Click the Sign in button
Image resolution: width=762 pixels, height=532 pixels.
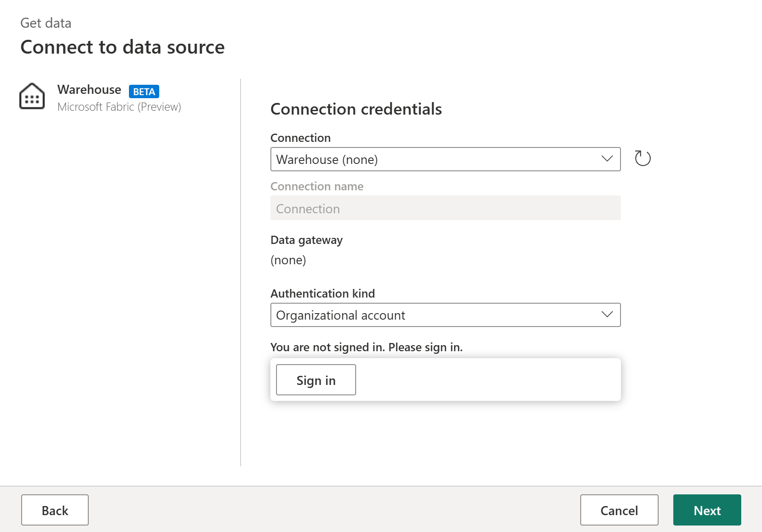(316, 380)
